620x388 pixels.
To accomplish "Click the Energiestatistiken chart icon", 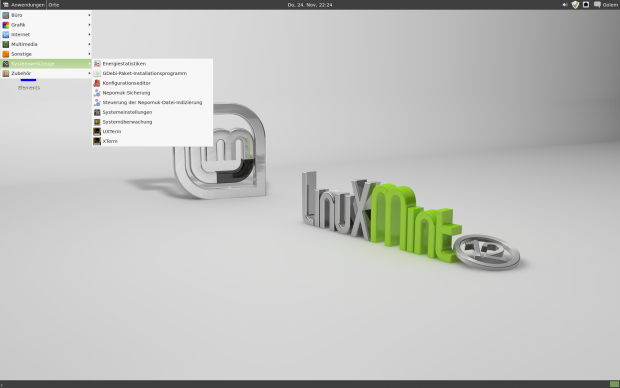I will (x=97, y=64).
